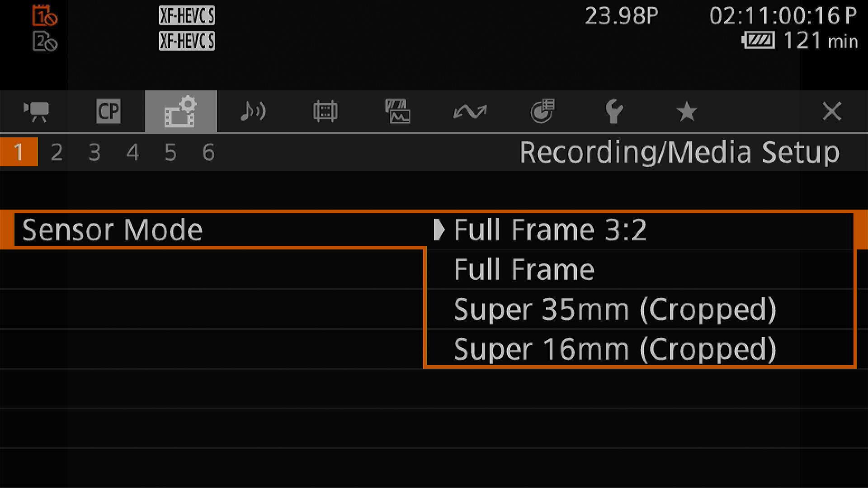The height and width of the screenshot is (488, 868).
Task: Select Full Frame 3:2 sensor mode
Action: 549,230
